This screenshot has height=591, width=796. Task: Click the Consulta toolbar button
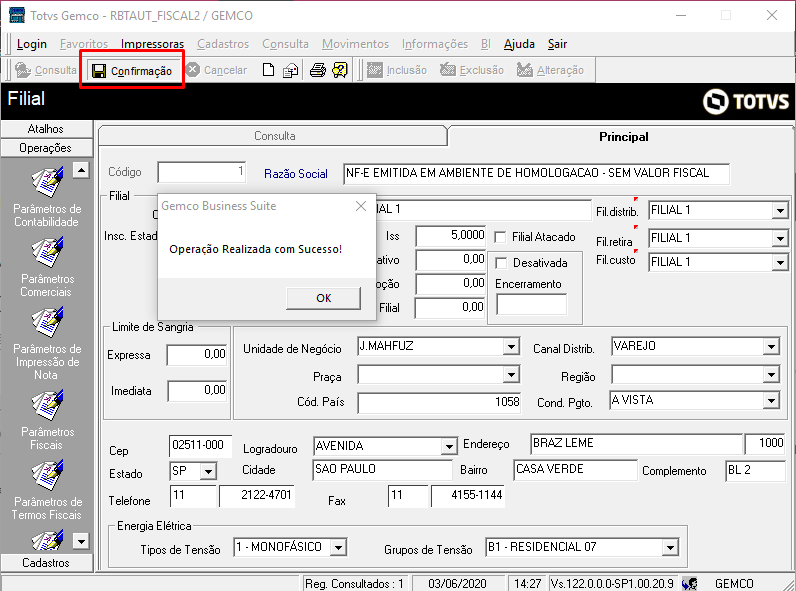[46, 70]
